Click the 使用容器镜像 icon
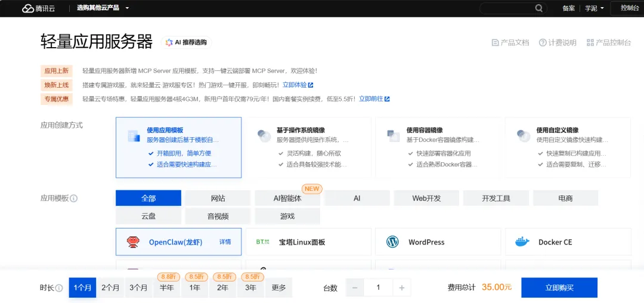 [393, 136]
